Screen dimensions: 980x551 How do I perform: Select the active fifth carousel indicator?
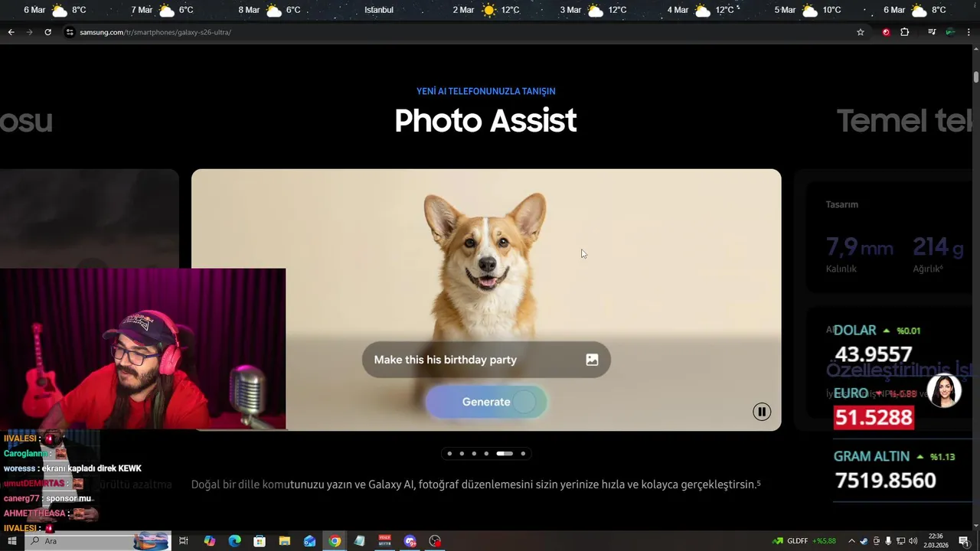pos(505,454)
